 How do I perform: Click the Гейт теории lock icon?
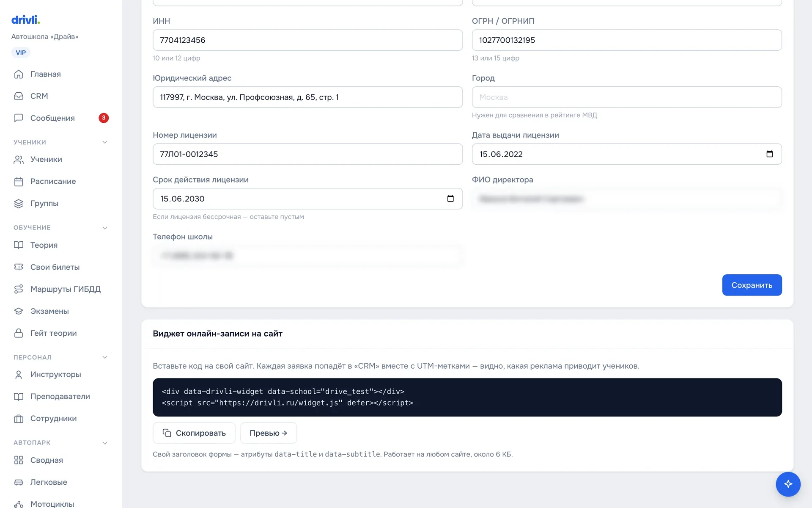(19, 333)
